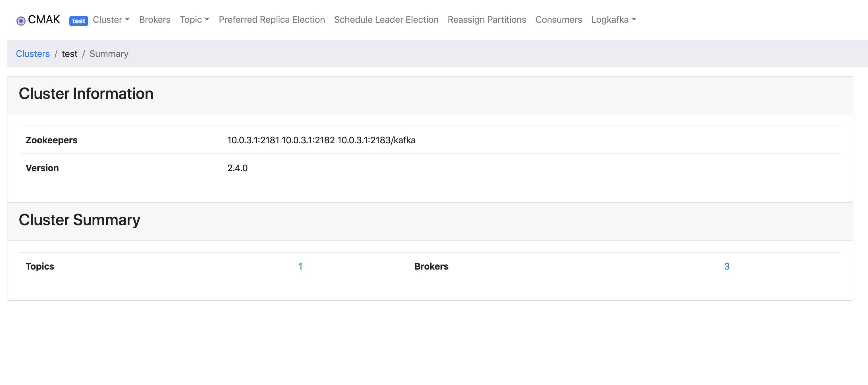
Task: Open the Brokers page in the navbar
Action: point(155,20)
